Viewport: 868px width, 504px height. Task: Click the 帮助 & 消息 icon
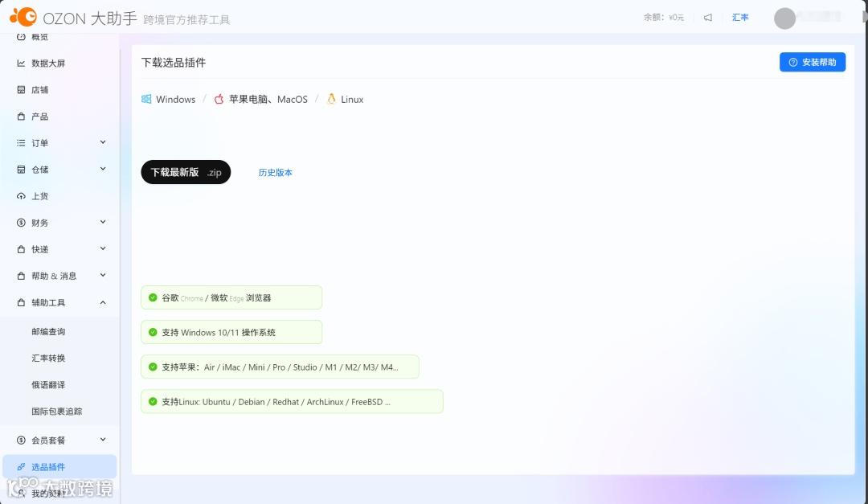pyautogui.click(x=21, y=276)
